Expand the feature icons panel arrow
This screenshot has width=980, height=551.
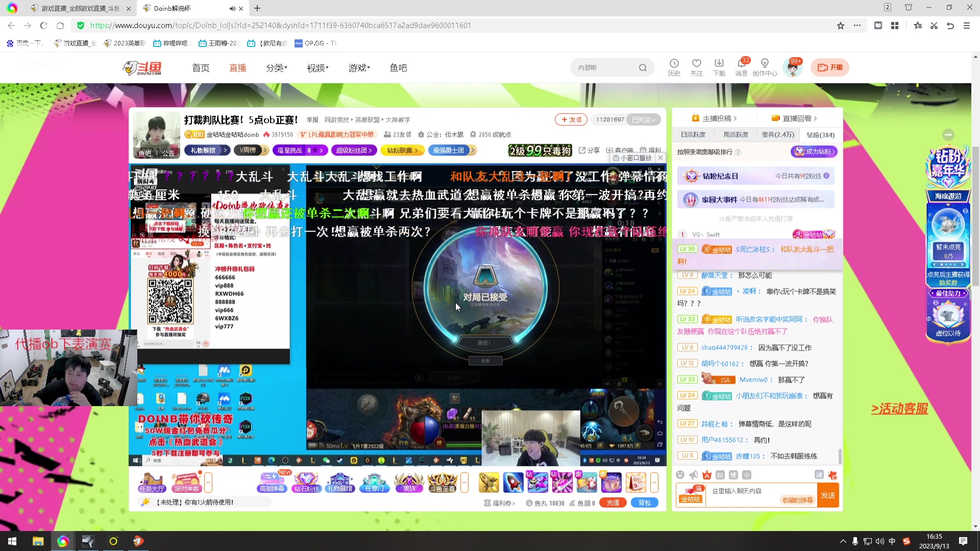(x=464, y=482)
